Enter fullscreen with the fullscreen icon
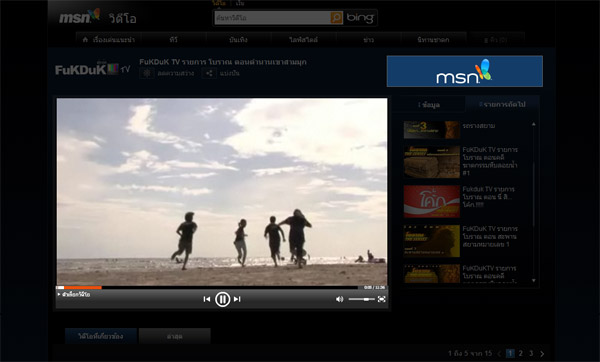This screenshot has height=362, width=600. point(382,299)
